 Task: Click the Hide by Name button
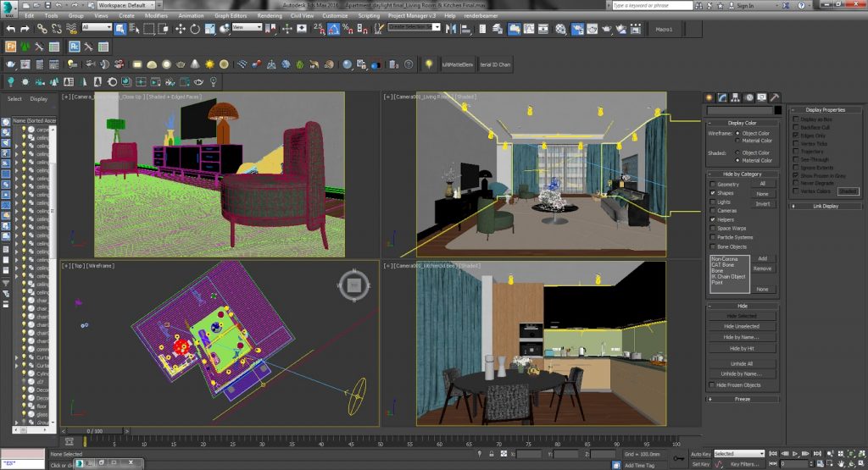pyautogui.click(x=742, y=337)
